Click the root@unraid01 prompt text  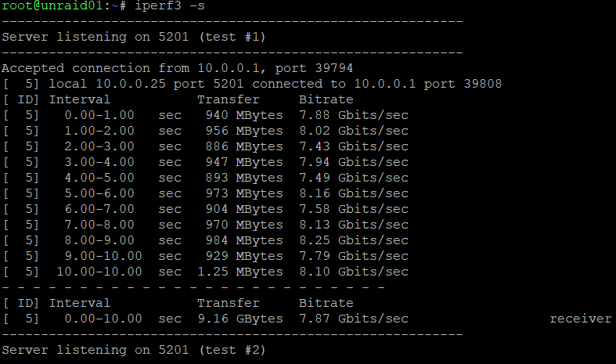(x=52, y=6)
